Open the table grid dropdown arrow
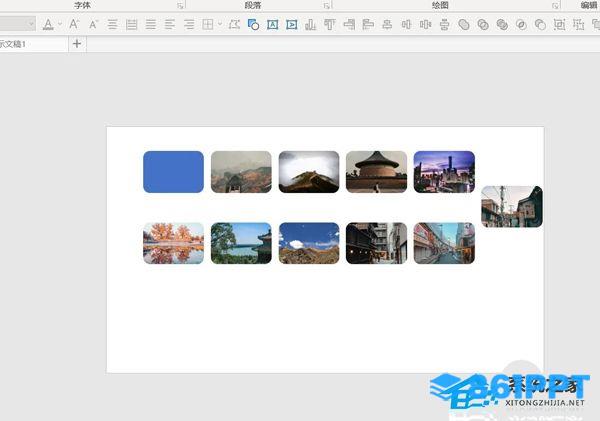The width and height of the screenshot is (600, 421). tap(220, 24)
